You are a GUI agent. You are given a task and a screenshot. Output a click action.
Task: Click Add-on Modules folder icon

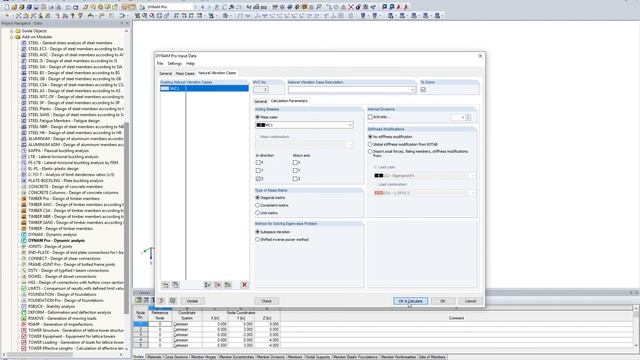(18, 37)
